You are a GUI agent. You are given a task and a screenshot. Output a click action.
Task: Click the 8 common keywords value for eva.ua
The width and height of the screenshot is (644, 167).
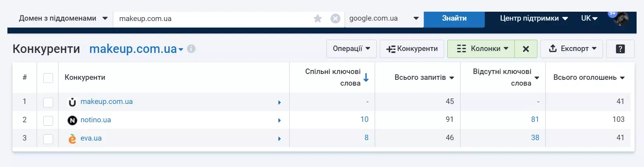click(x=366, y=137)
